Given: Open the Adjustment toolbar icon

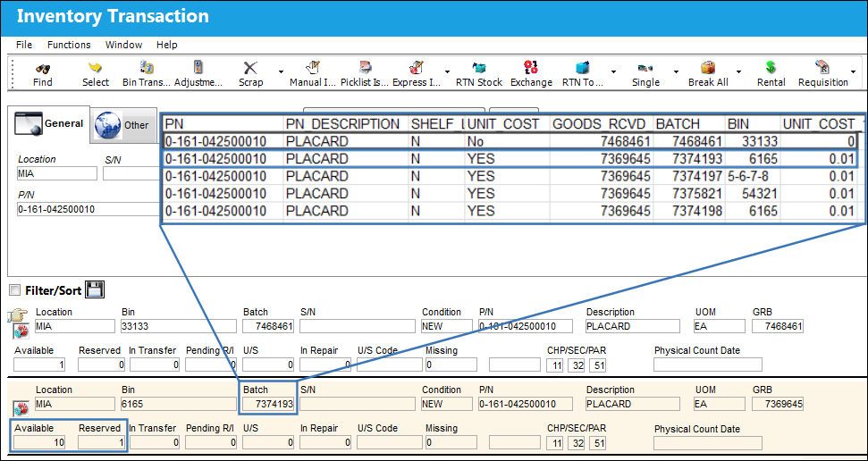Looking at the screenshot, I should [198, 68].
